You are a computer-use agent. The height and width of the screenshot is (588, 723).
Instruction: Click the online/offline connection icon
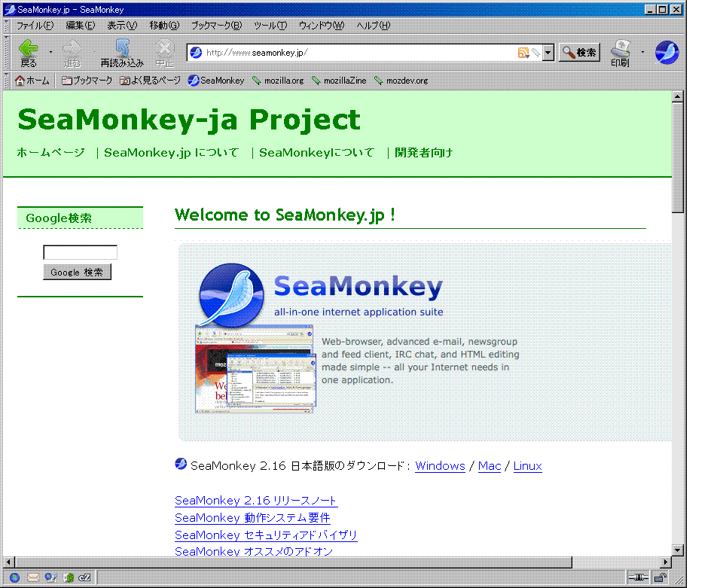coord(638,577)
